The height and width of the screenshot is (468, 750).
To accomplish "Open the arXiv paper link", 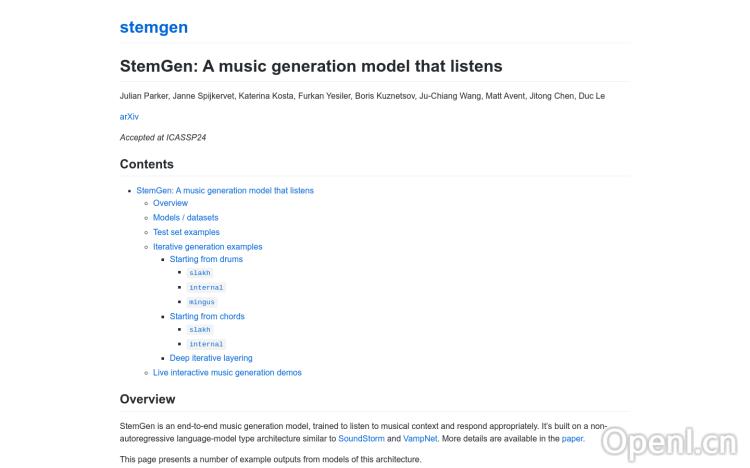I will pos(129,117).
